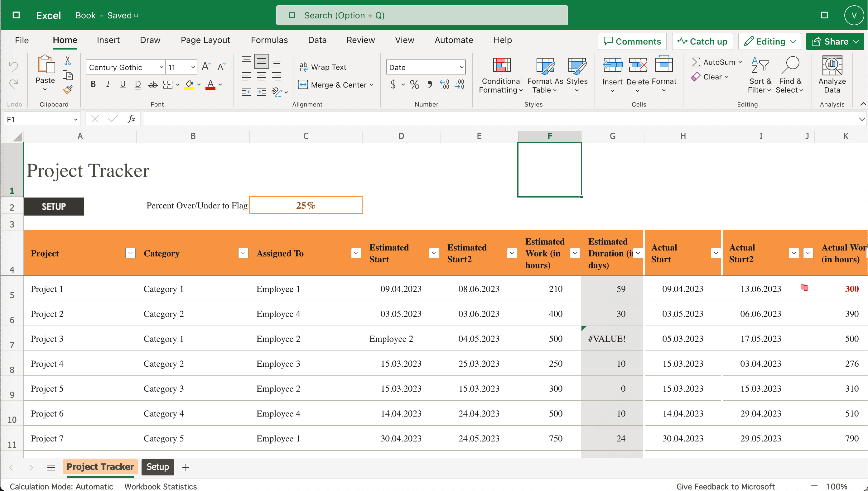Viewport: 868px width, 491px height.
Task: Click the Insert cells icon
Action: [x=612, y=65]
